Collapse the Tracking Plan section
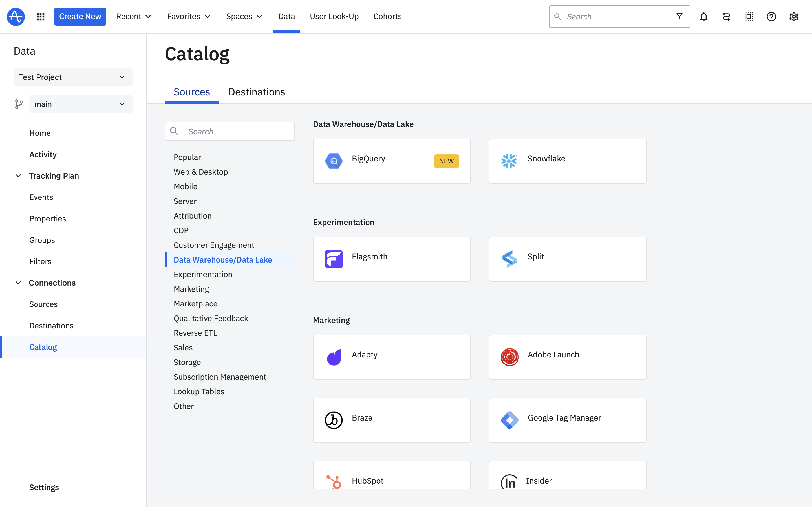 click(x=18, y=176)
